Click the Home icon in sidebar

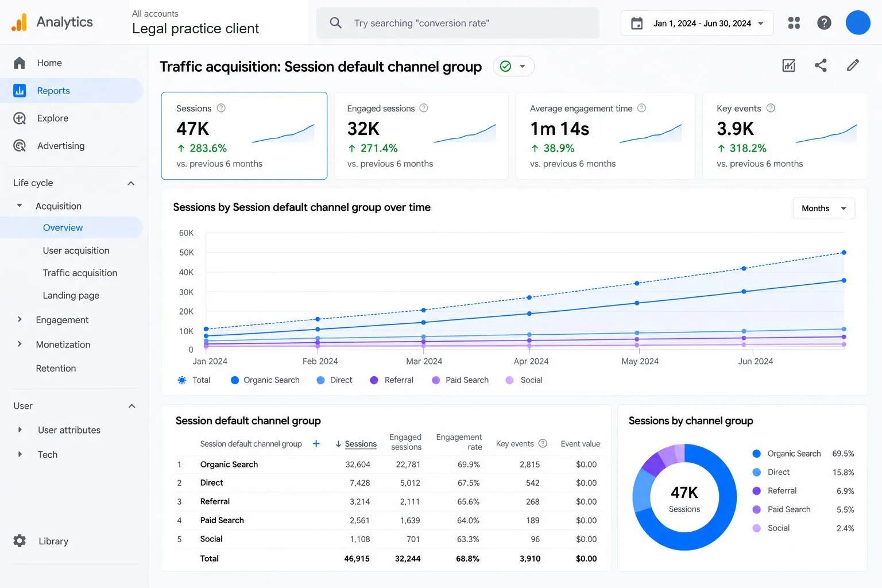click(x=20, y=63)
